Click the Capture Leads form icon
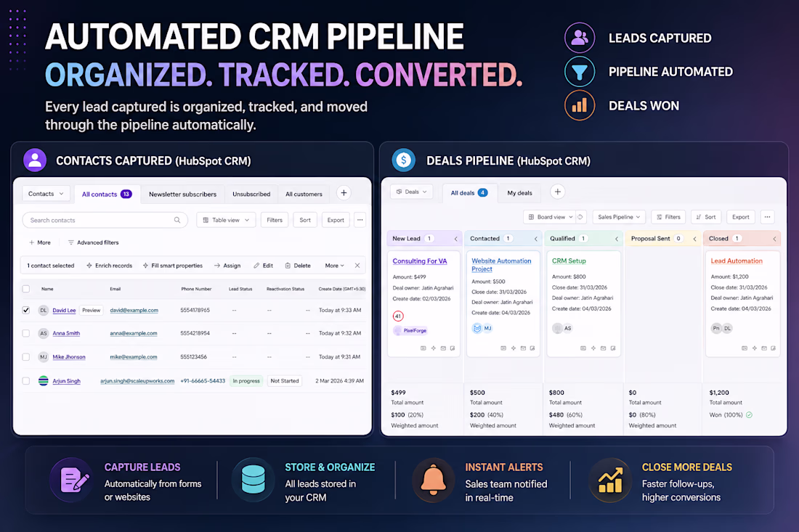 (x=73, y=480)
